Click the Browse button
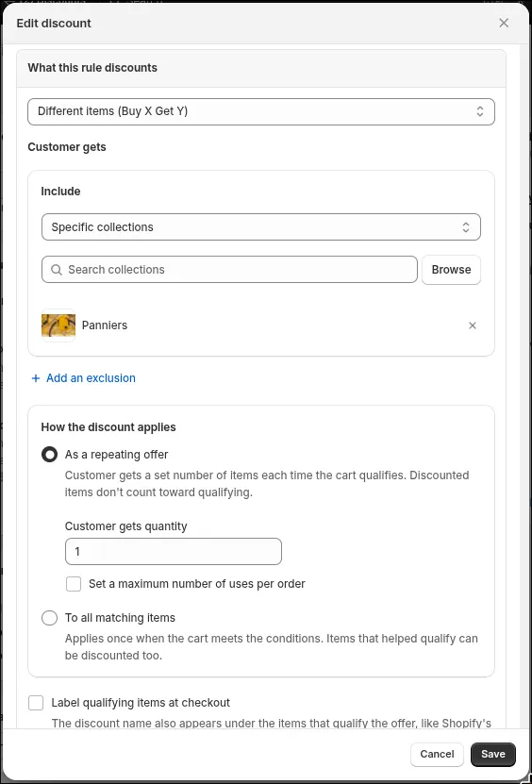 tap(451, 270)
